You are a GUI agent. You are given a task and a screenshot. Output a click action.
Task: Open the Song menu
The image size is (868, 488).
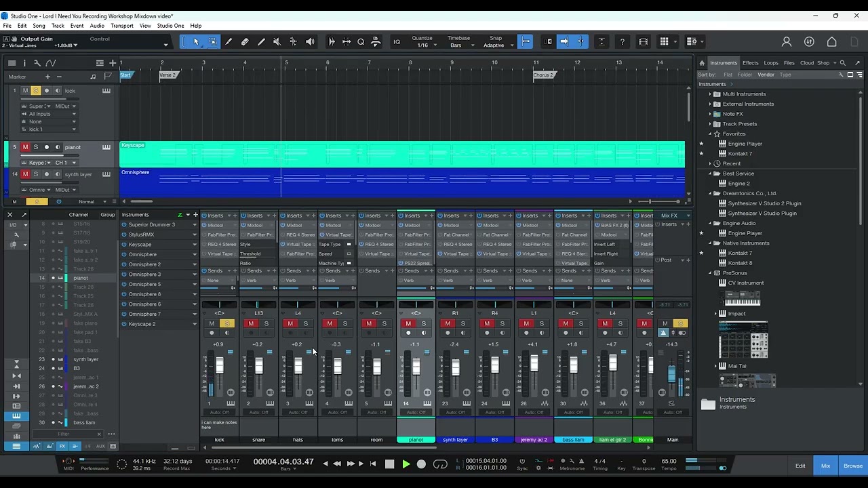[x=39, y=26]
